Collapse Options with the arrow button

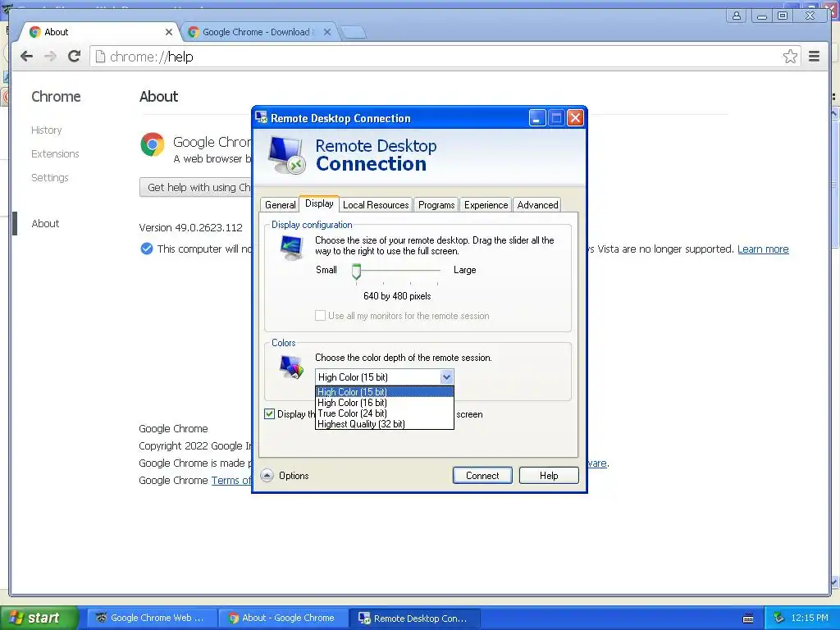coord(267,475)
